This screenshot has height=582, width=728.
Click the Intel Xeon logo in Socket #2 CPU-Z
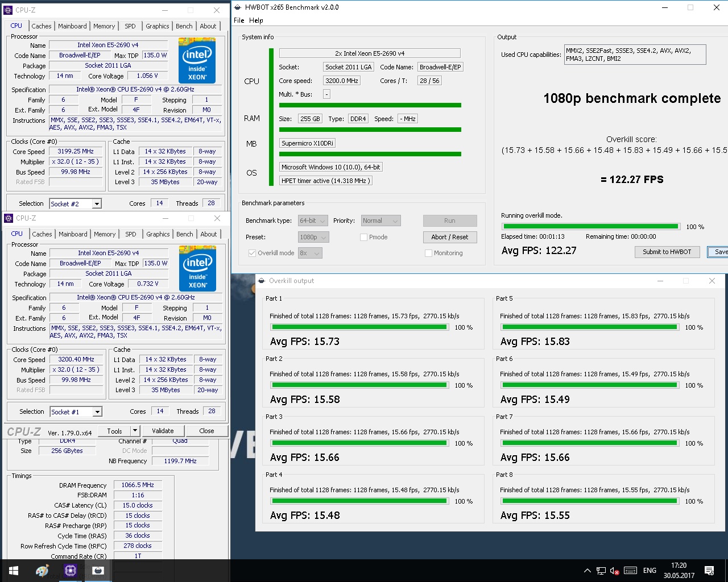pos(197,61)
